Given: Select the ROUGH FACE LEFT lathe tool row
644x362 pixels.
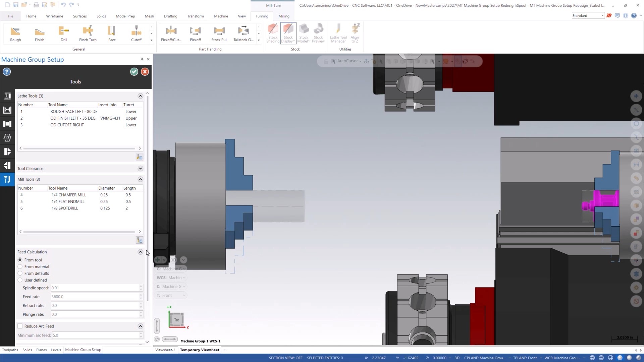Looking at the screenshot, I should tap(80, 112).
